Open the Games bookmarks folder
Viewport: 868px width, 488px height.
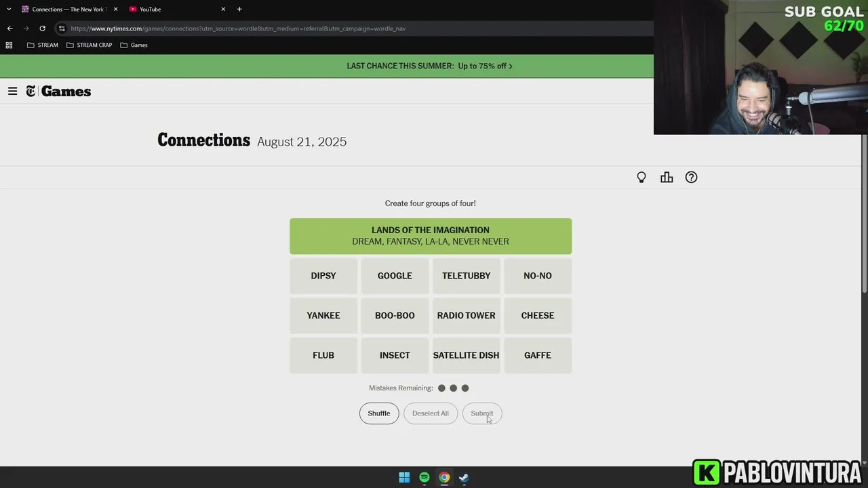pyautogui.click(x=134, y=45)
